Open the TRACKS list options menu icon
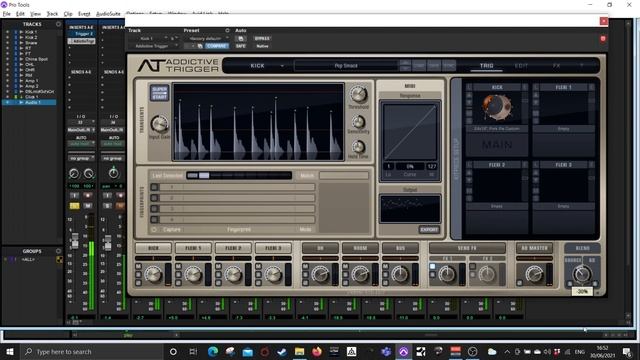 [58, 24]
